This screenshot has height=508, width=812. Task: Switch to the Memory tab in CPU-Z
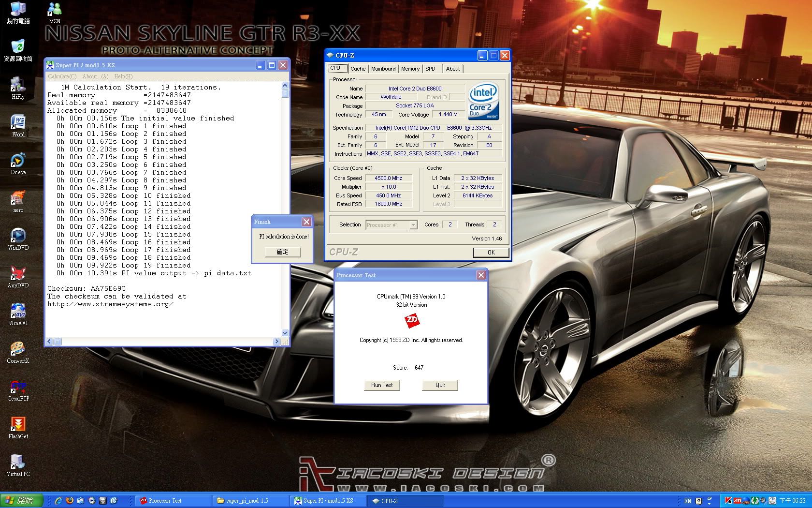pyautogui.click(x=410, y=69)
